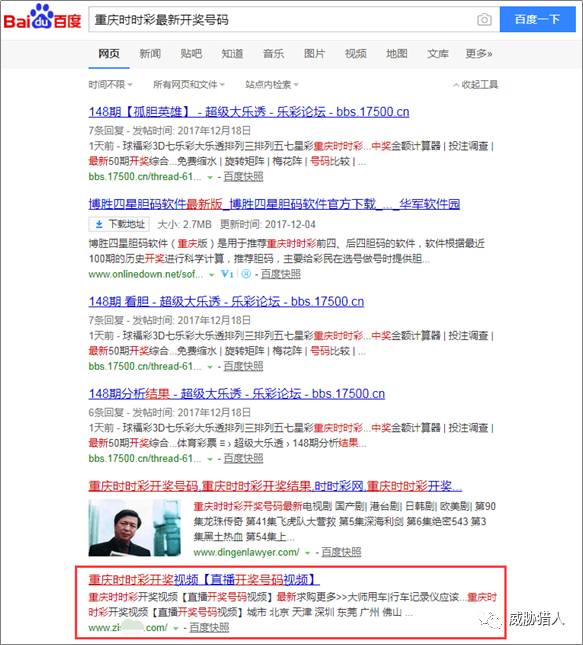This screenshot has width=583, height=645.
Task: Collapse the tools with 收起工具
Action: click(x=476, y=85)
